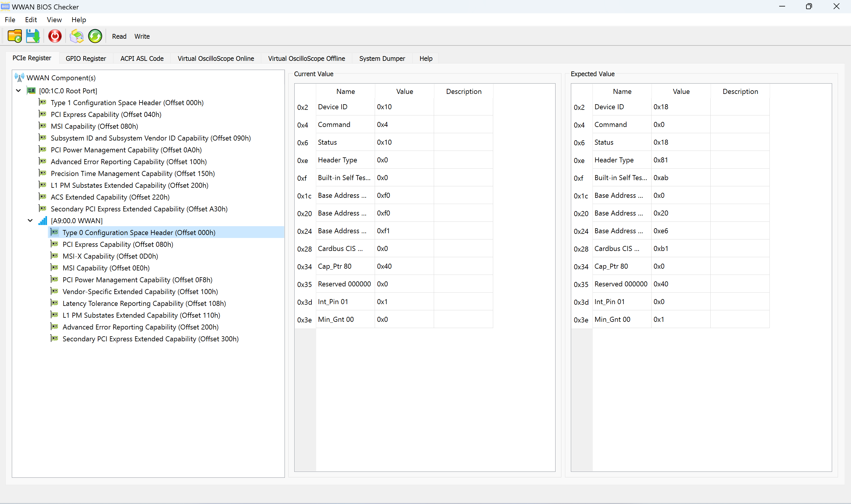This screenshot has height=504, width=851.
Task: Click the green refresh toolbar icon
Action: [95, 36]
